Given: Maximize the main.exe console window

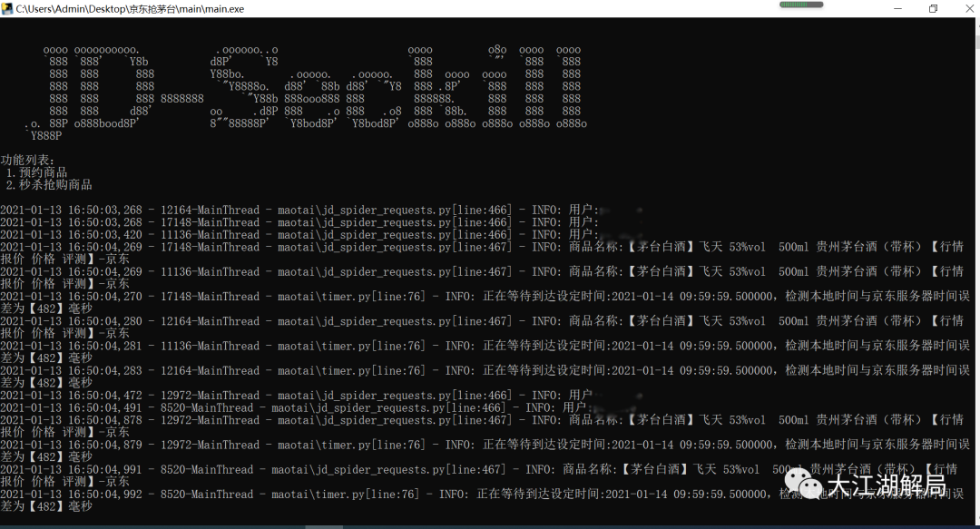Looking at the screenshot, I should tap(933, 9).
